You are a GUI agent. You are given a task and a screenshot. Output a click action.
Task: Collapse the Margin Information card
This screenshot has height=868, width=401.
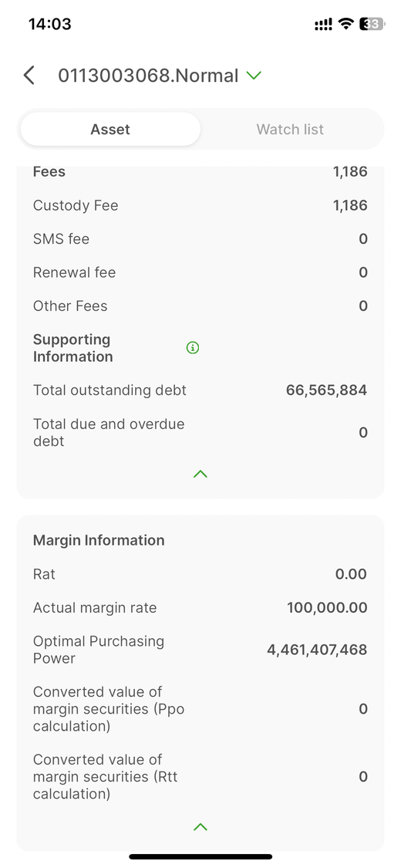[x=200, y=827]
